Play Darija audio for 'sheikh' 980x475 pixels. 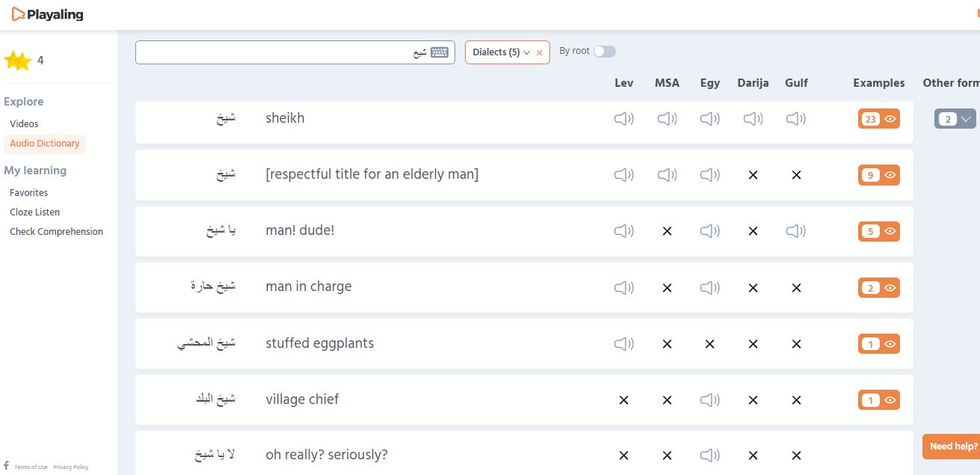point(753,118)
